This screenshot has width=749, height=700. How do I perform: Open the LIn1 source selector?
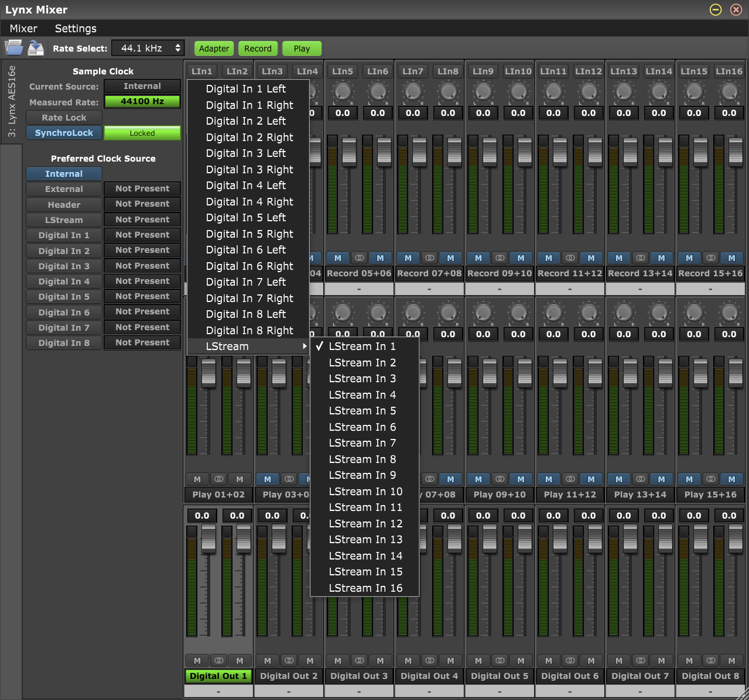point(202,71)
